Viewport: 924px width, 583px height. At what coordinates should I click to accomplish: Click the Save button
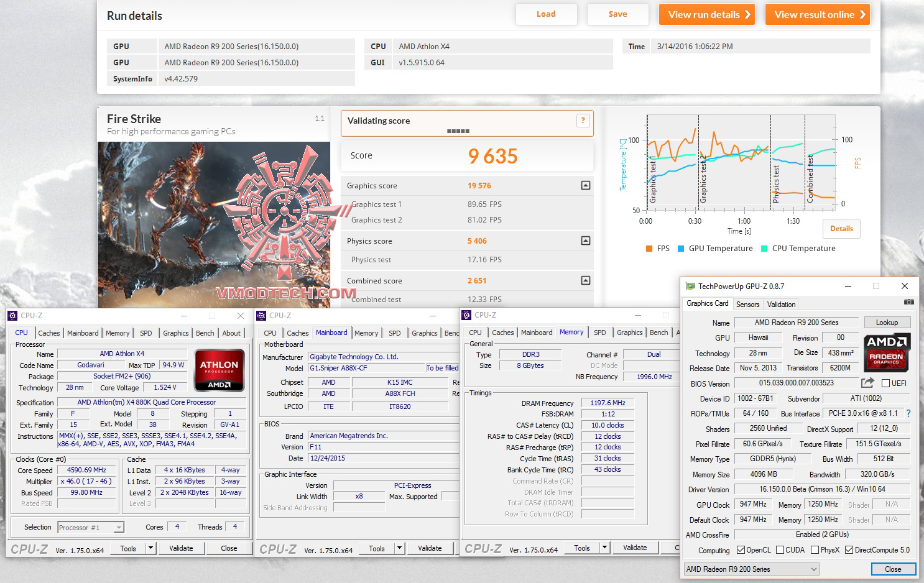617,14
